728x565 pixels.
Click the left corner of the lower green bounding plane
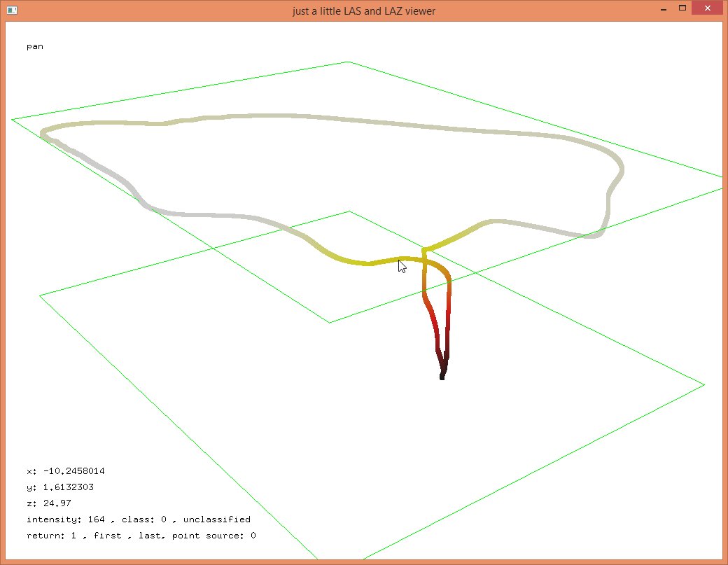click(40, 295)
